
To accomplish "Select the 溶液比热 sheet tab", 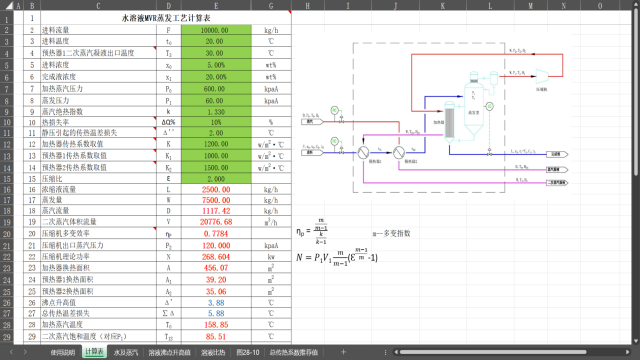I will (213, 352).
